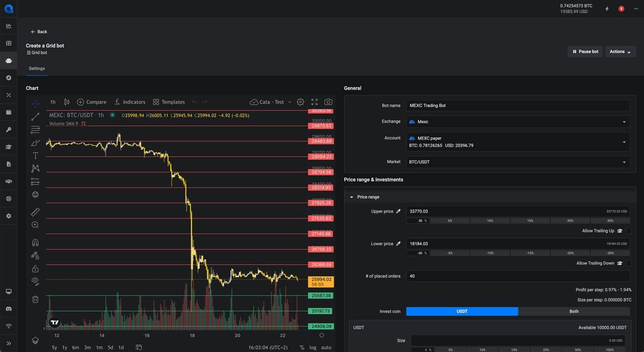Enable the Allow Trailing Down checkbox
The width and height of the screenshot is (644, 352).
tap(629, 263)
